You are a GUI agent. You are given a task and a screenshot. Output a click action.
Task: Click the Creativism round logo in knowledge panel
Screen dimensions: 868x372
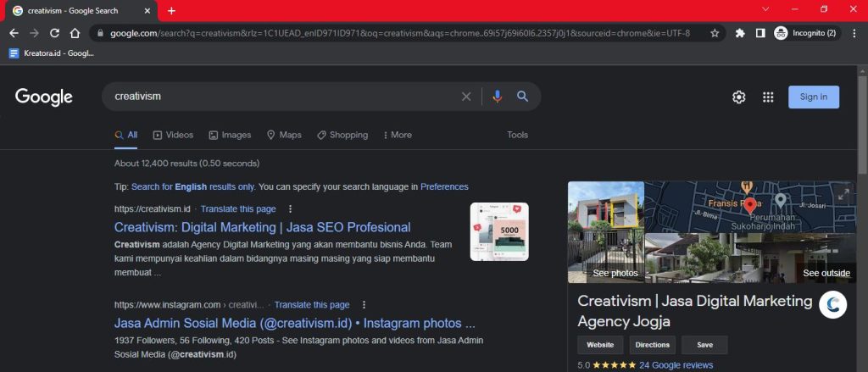pyautogui.click(x=832, y=304)
